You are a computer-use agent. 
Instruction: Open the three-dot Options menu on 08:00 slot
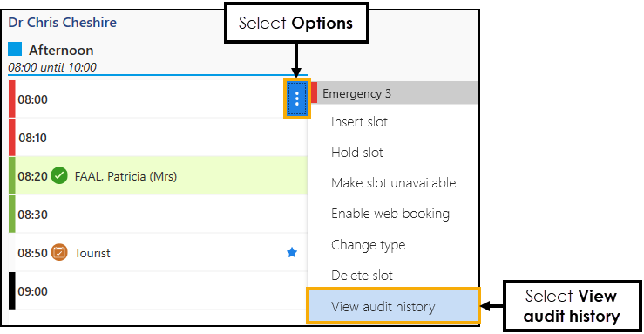pyautogui.click(x=296, y=99)
